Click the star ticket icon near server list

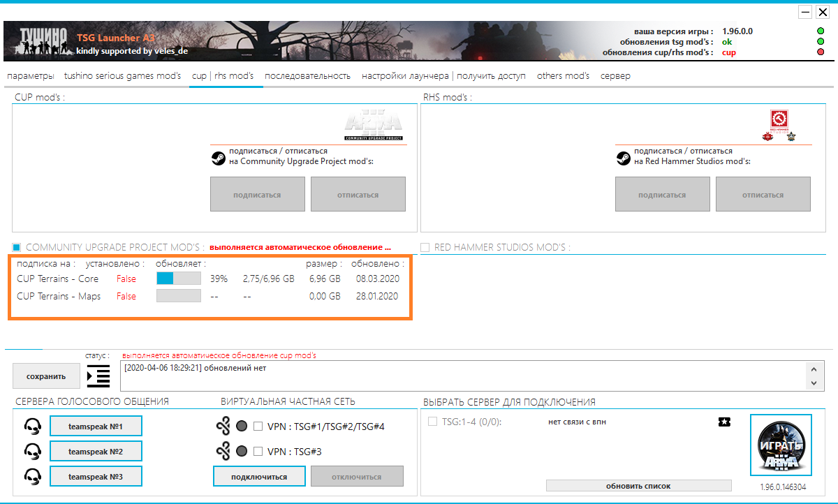724,422
